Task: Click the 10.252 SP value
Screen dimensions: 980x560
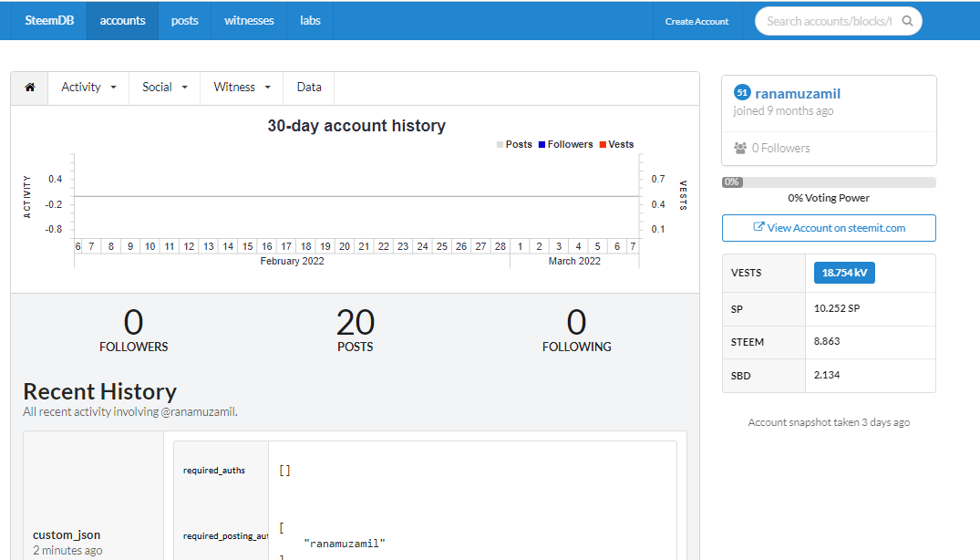Action: (x=837, y=308)
